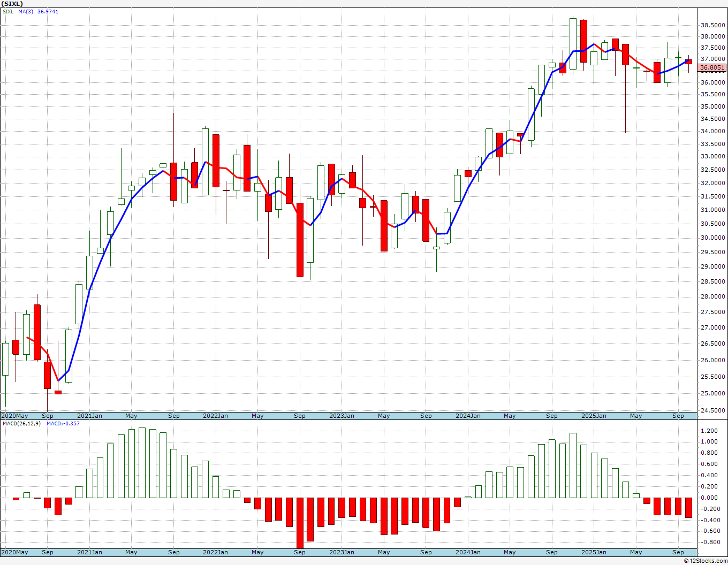Click the 31.0000 price axis label

pos(712,210)
